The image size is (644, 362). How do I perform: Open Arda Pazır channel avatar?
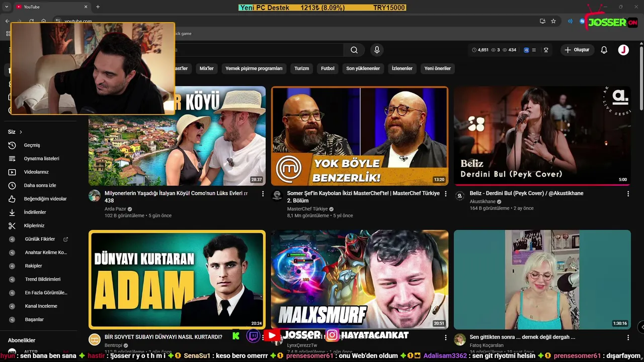click(95, 196)
